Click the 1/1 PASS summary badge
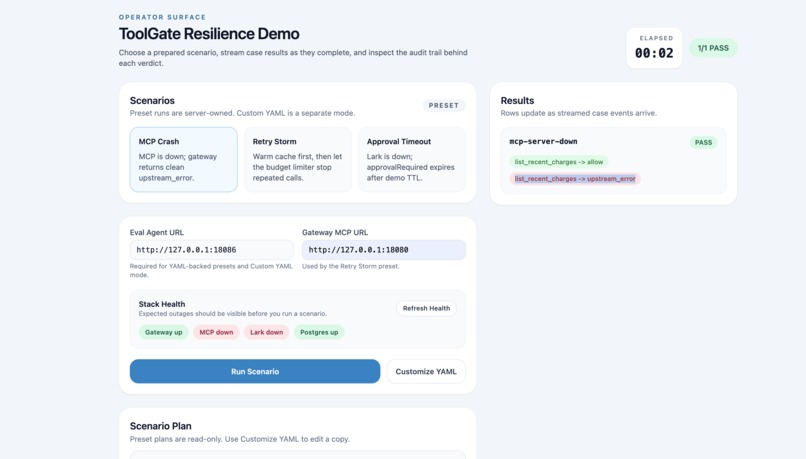 tap(713, 48)
